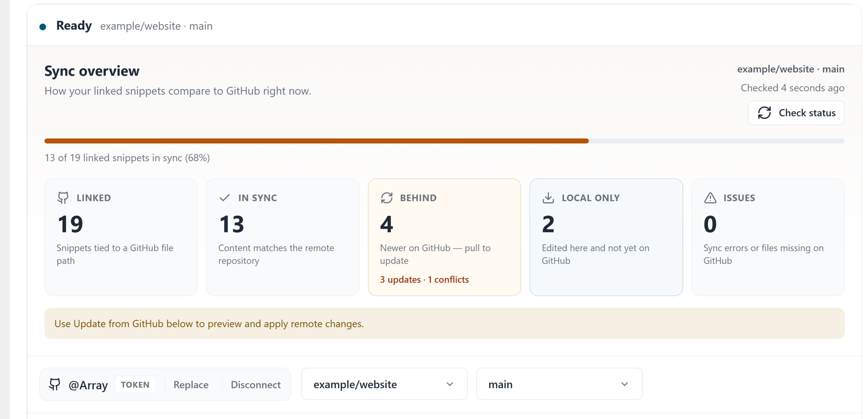Click the Issues card showing 0
This screenshot has height=419, width=868.
tap(768, 237)
